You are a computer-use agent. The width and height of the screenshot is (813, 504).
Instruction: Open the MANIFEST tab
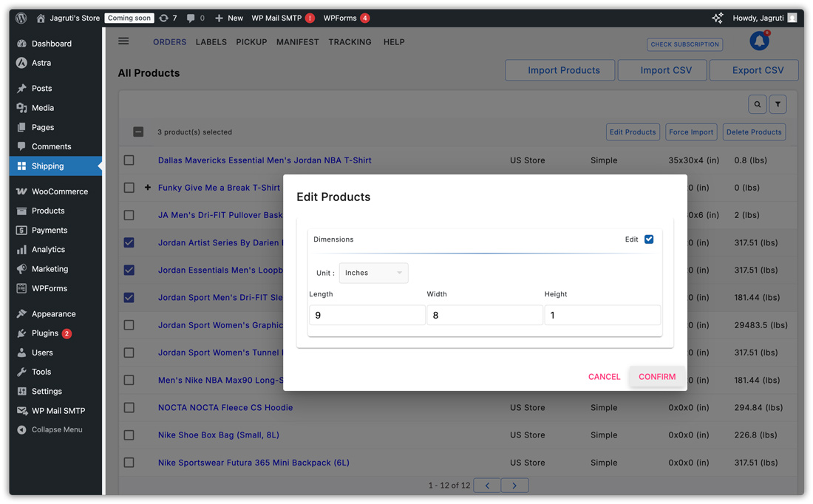coord(298,42)
